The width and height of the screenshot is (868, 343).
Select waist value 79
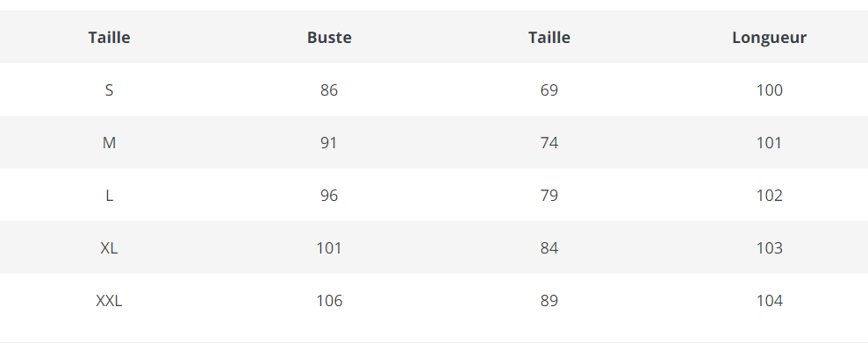[x=549, y=196]
